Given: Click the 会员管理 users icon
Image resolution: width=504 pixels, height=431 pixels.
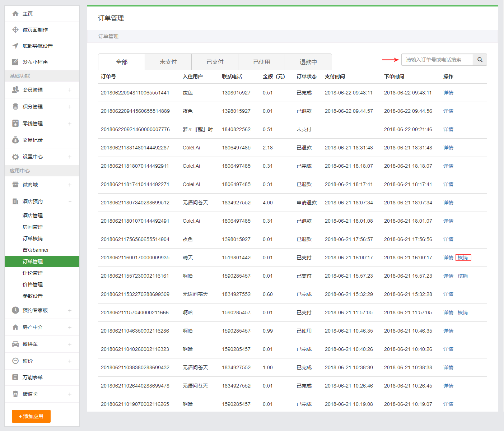Looking at the screenshot, I should 15,90.
